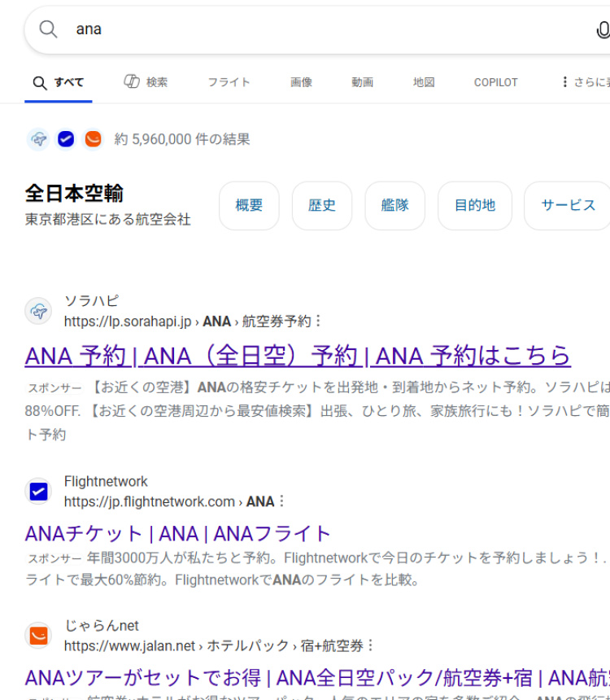Switch to the フライト tab
Image resolution: width=610 pixels, height=700 pixels.
(x=229, y=82)
